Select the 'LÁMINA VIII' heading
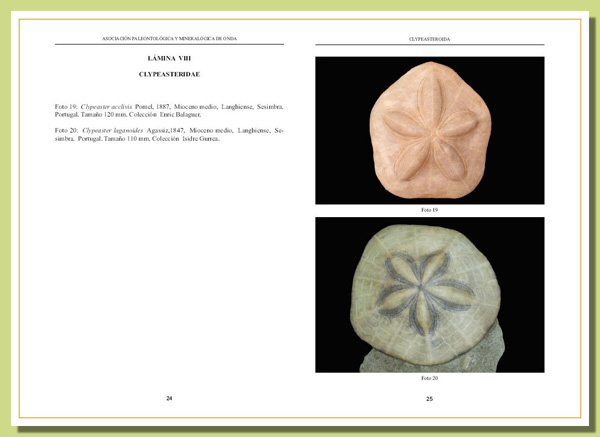Image resolution: width=600 pixels, height=437 pixels. (169, 60)
